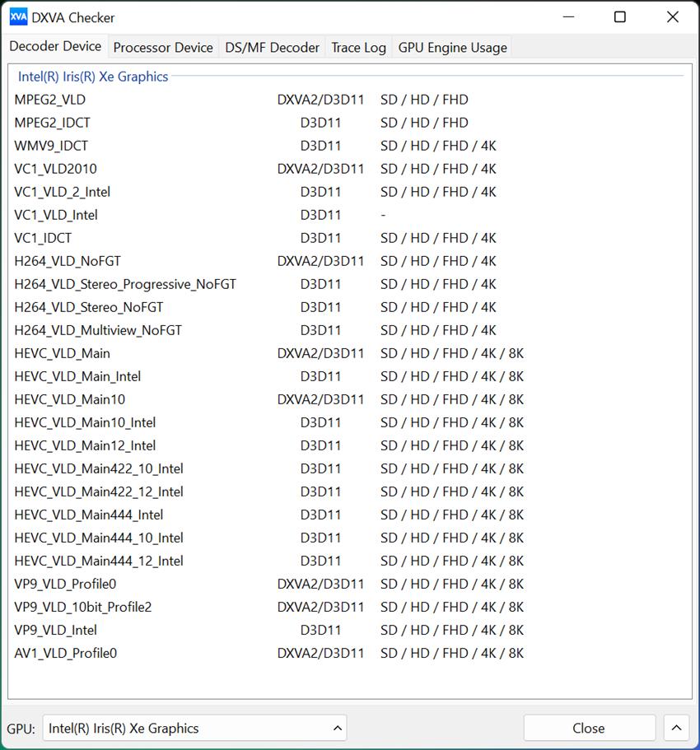
Task: Open the DS/MF Decoder tab
Action: [x=272, y=48]
